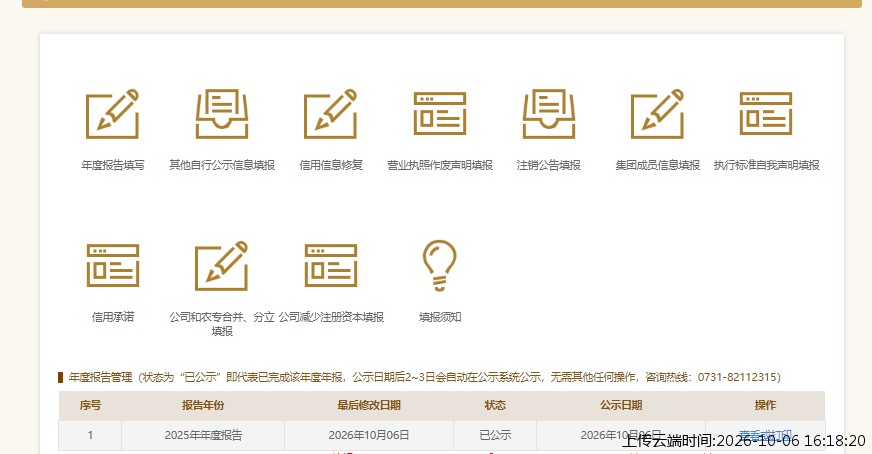Click the hotline number 0731-82112315
This screenshot has width=872, height=454.
pos(736,377)
